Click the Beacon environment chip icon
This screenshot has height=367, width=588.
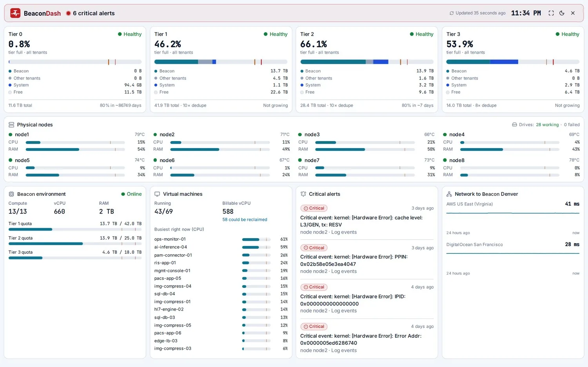[x=11, y=194]
